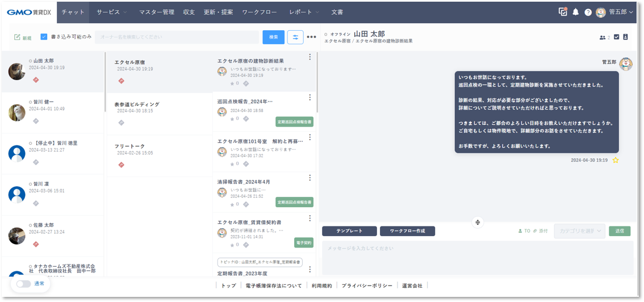Open the 運営会社 footer link

[x=412, y=286]
